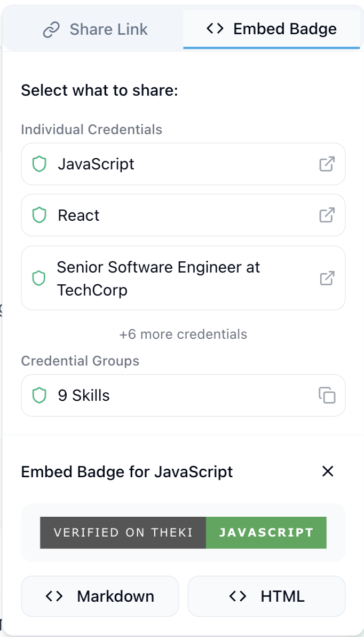Click the chain link icon beside Share Link

click(x=52, y=29)
